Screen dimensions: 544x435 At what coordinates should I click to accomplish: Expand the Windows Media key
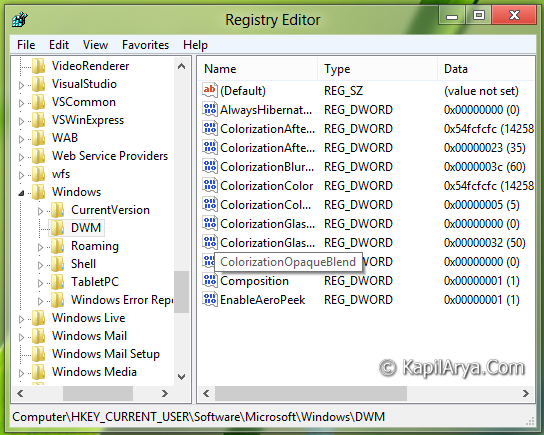[22, 373]
